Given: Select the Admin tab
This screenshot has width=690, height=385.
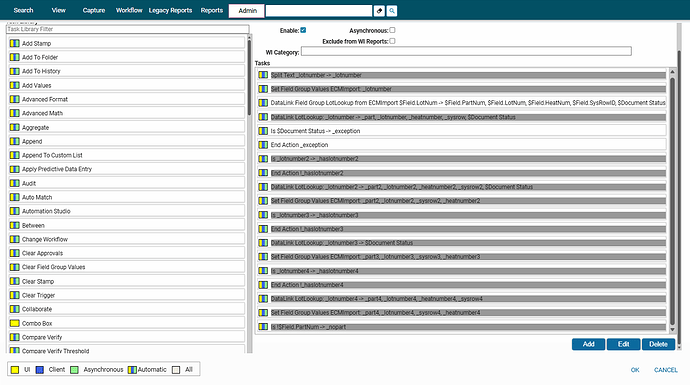Looking at the screenshot, I should click(247, 11).
